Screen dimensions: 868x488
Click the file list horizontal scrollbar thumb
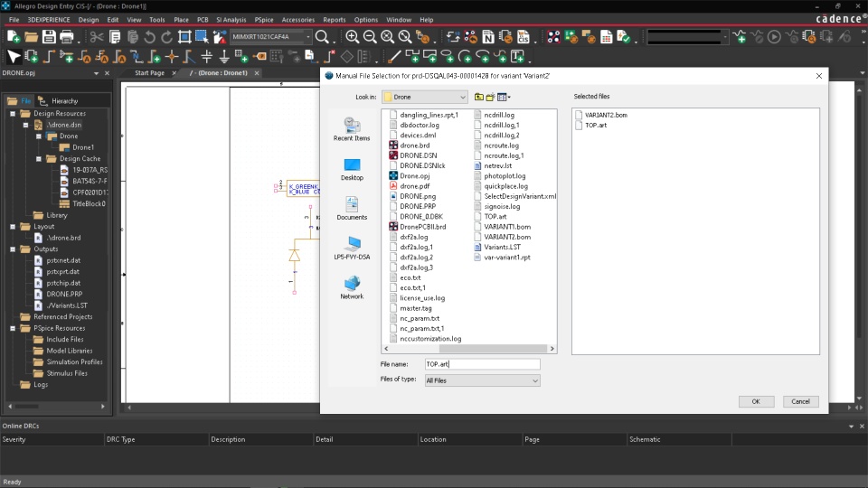493,349
